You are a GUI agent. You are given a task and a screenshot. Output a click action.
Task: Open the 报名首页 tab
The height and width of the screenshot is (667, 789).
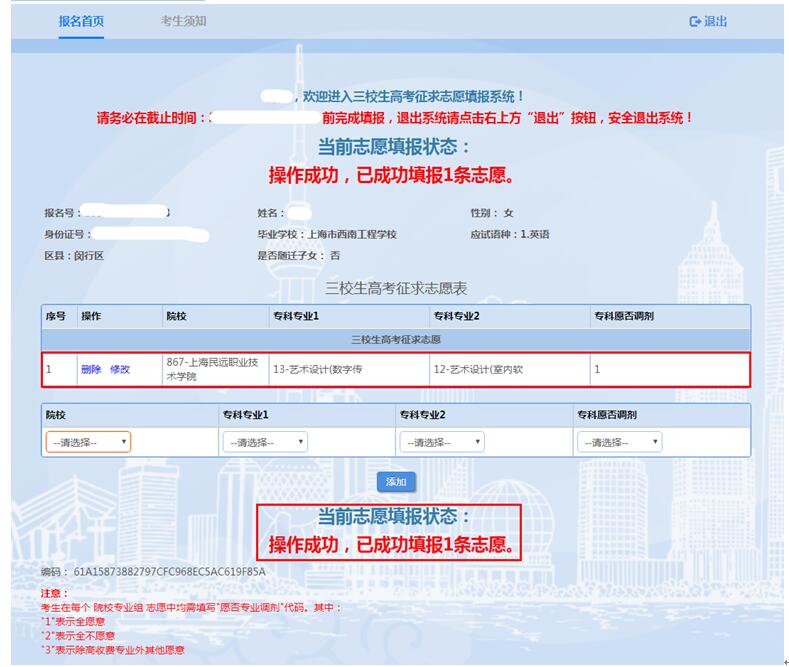[x=81, y=22]
